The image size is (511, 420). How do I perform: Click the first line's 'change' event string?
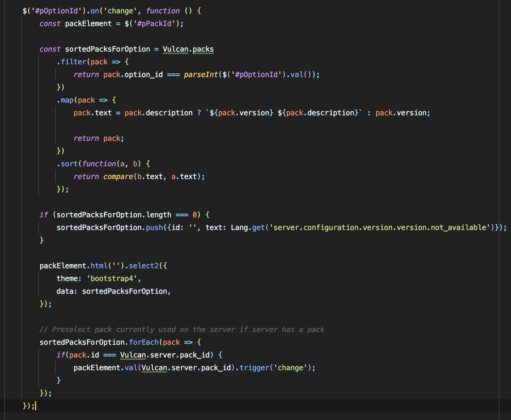[x=120, y=11]
